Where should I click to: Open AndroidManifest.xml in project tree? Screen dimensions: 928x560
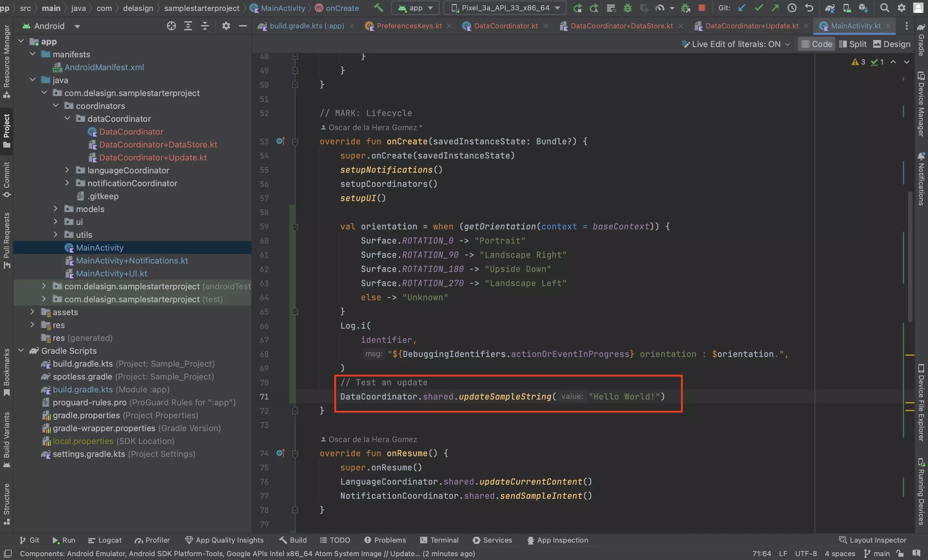(x=104, y=67)
